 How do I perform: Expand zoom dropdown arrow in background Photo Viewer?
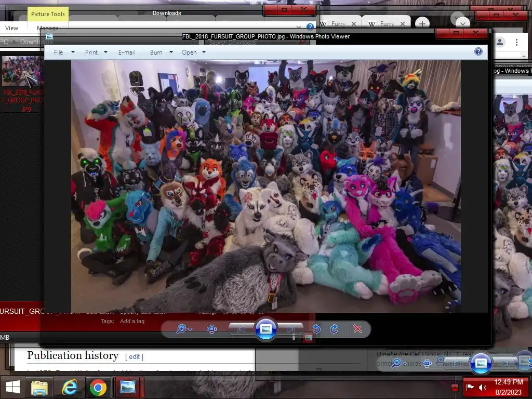405,364
